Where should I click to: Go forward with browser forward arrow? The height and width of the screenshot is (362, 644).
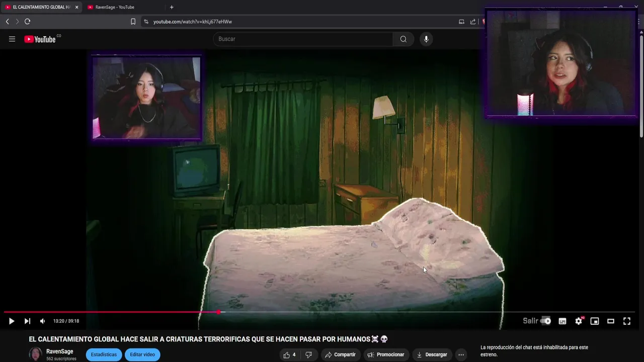coord(17,22)
